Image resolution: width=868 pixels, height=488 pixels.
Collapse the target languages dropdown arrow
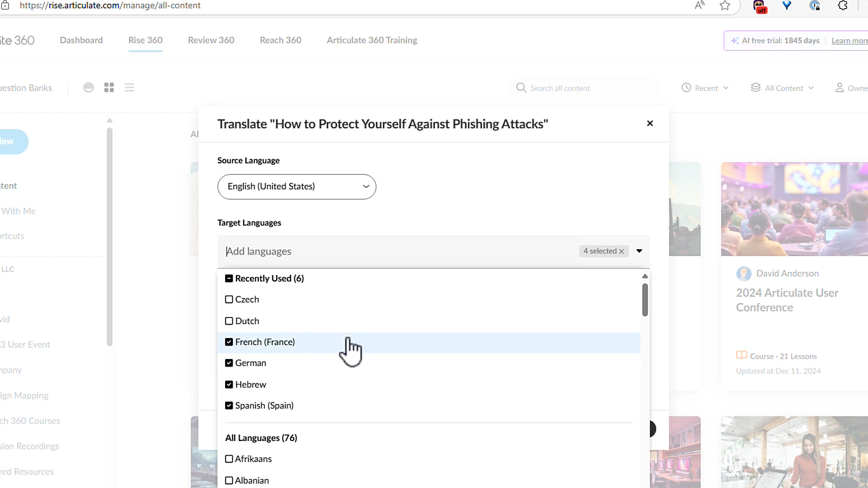click(639, 251)
